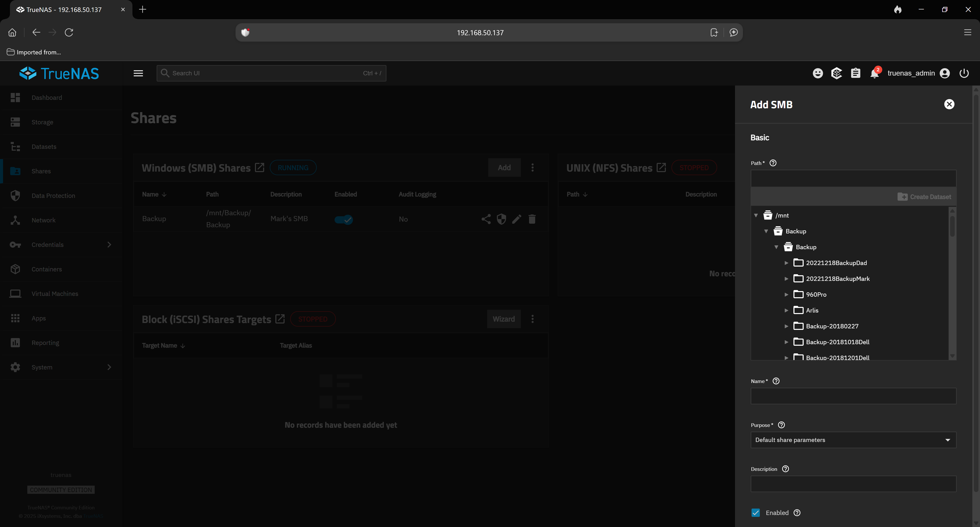
Task: Open UNIX NFS Shares in full view
Action: click(661, 167)
